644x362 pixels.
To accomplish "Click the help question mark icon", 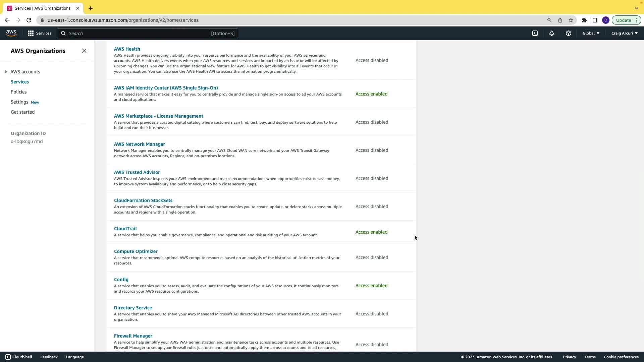I will click(x=569, y=33).
